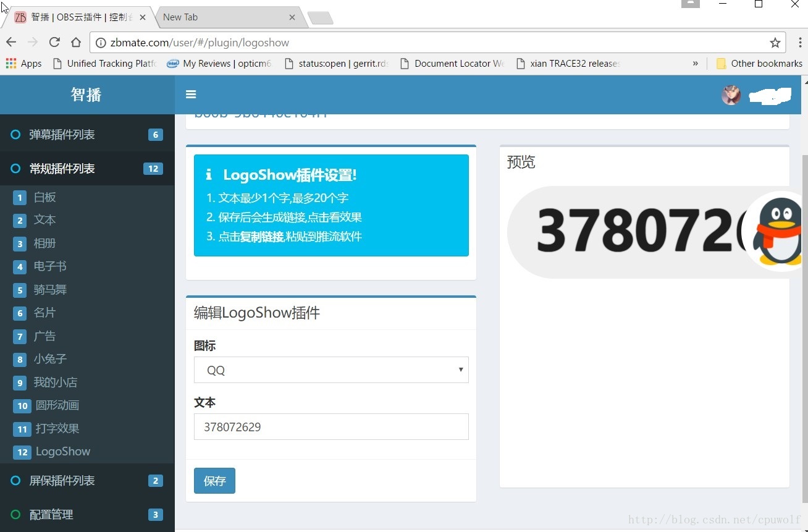Open the Apps shortcut in the bookmarks bar

tap(23, 63)
